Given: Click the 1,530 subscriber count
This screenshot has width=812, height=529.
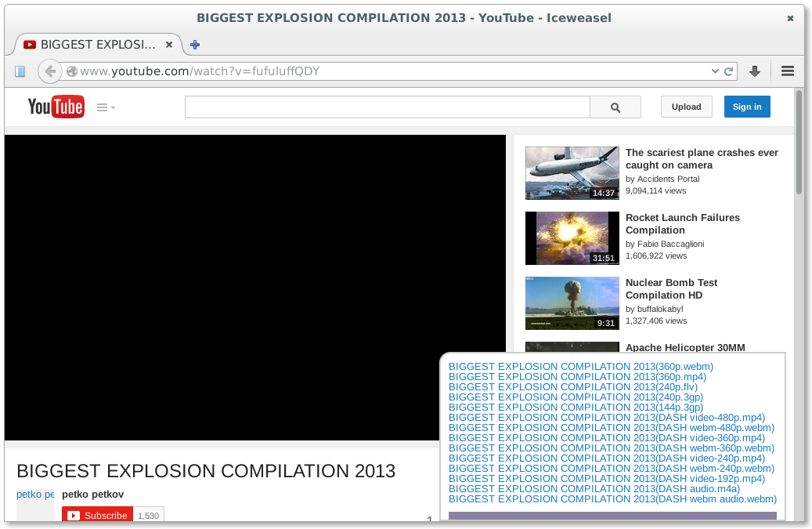Looking at the screenshot, I should pyautogui.click(x=149, y=516).
